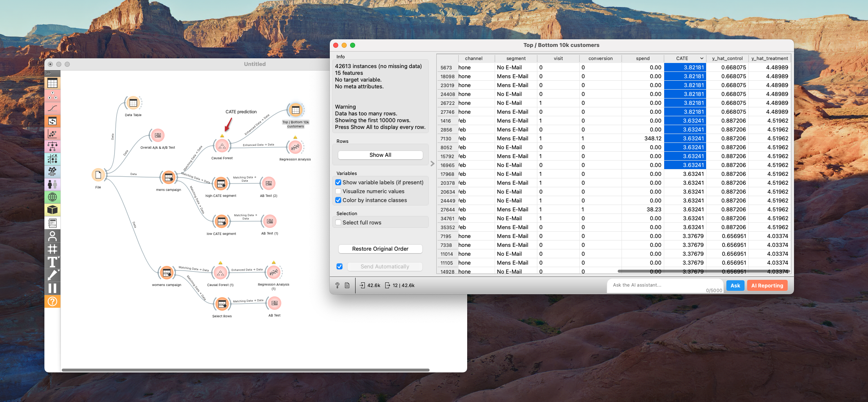868x402 pixels.
Task: Select the Regression Analysis (1) node
Action: (x=274, y=273)
